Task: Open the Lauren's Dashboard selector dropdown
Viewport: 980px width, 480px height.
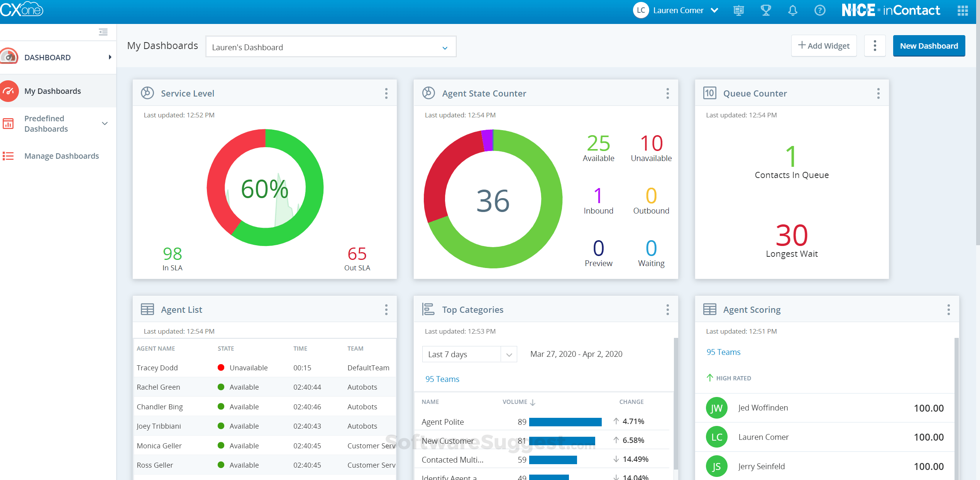Action: point(444,47)
